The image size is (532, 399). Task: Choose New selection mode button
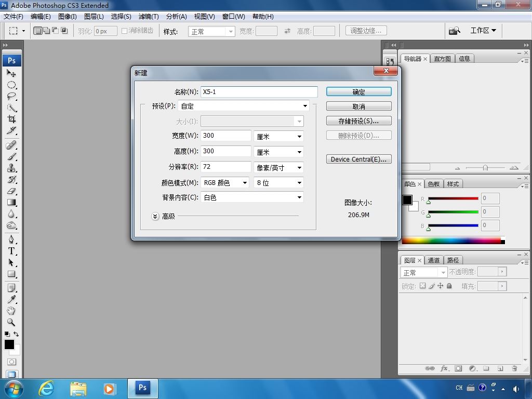(37, 31)
